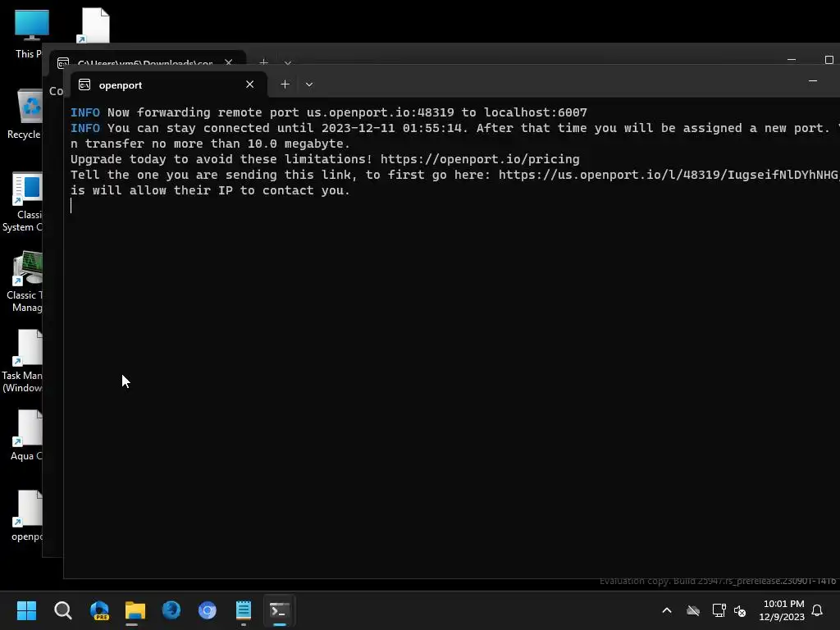This screenshot has height=630, width=840.
Task: Click the openport tab's terminal icon
Action: pyautogui.click(x=84, y=84)
